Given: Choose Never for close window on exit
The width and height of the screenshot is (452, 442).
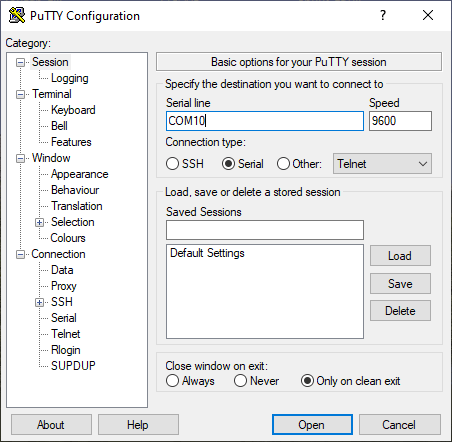Looking at the screenshot, I should [240, 381].
